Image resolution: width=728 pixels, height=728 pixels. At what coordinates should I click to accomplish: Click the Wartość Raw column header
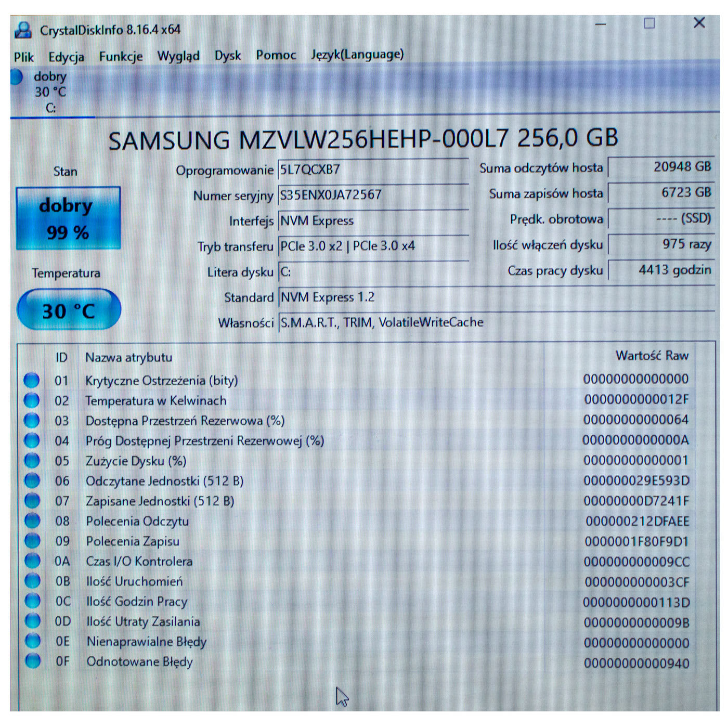click(x=652, y=356)
